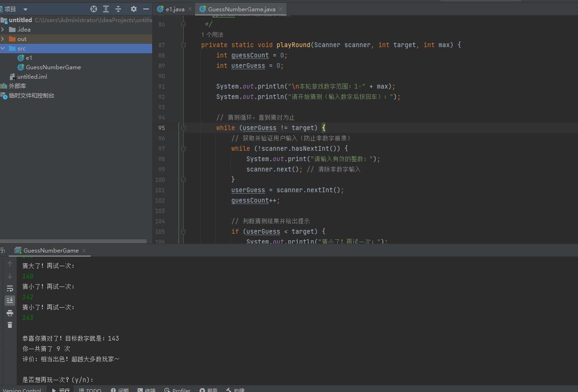Image resolution: width=578 pixels, height=392 pixels.
Task: Toggle soft-wrap in the run console
Action: (x=10, y=288)
